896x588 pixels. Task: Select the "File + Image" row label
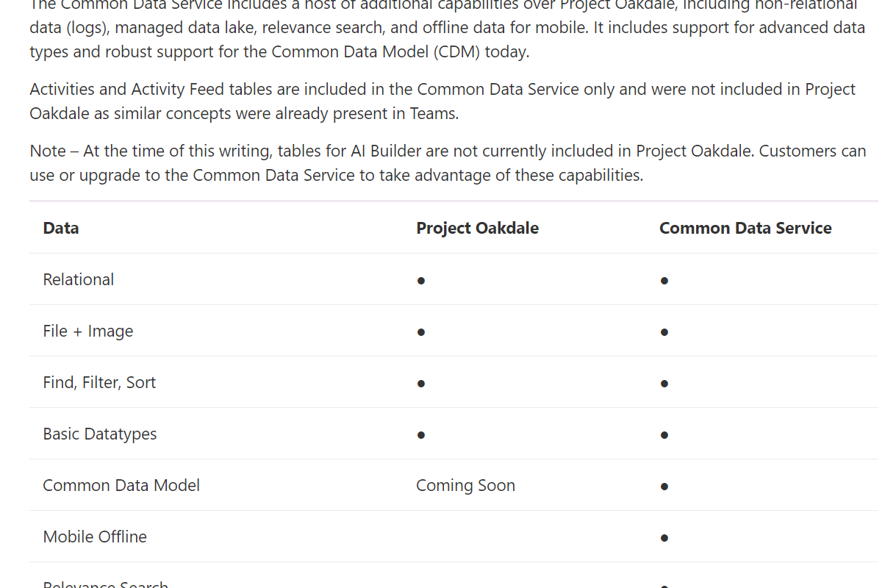(88, 331)
